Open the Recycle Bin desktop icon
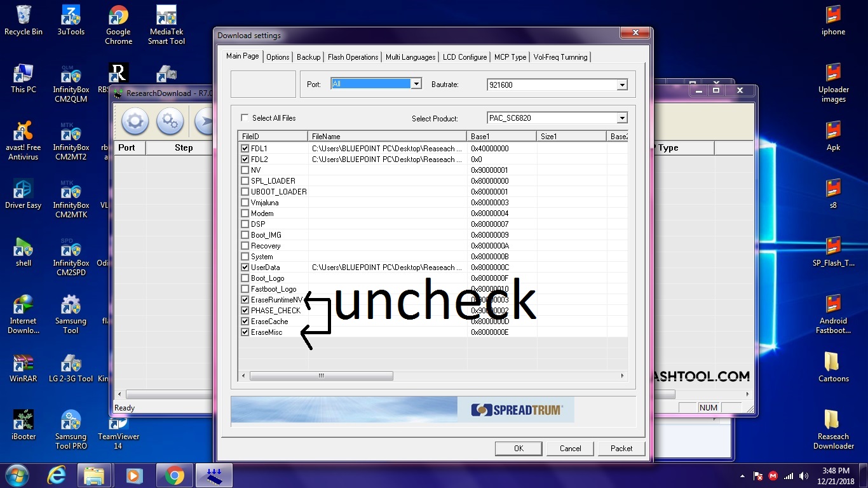The image size is (868, 488). (x=24, y=20)
